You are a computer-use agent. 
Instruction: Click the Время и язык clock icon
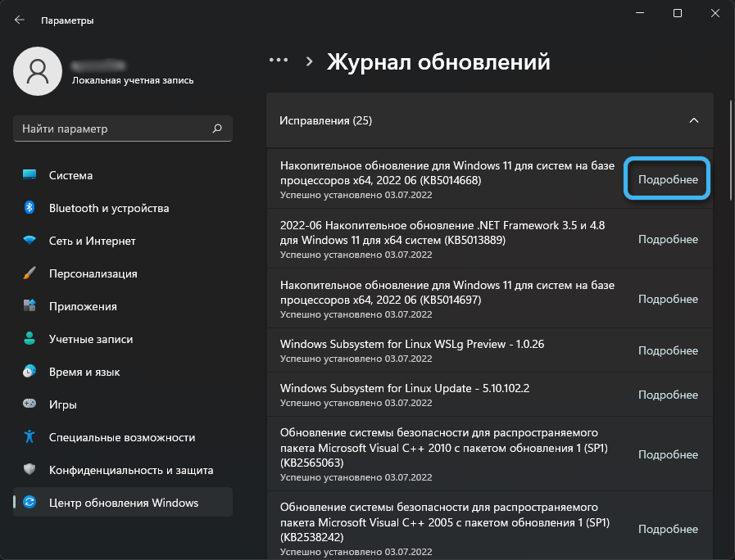coord(29,372)
